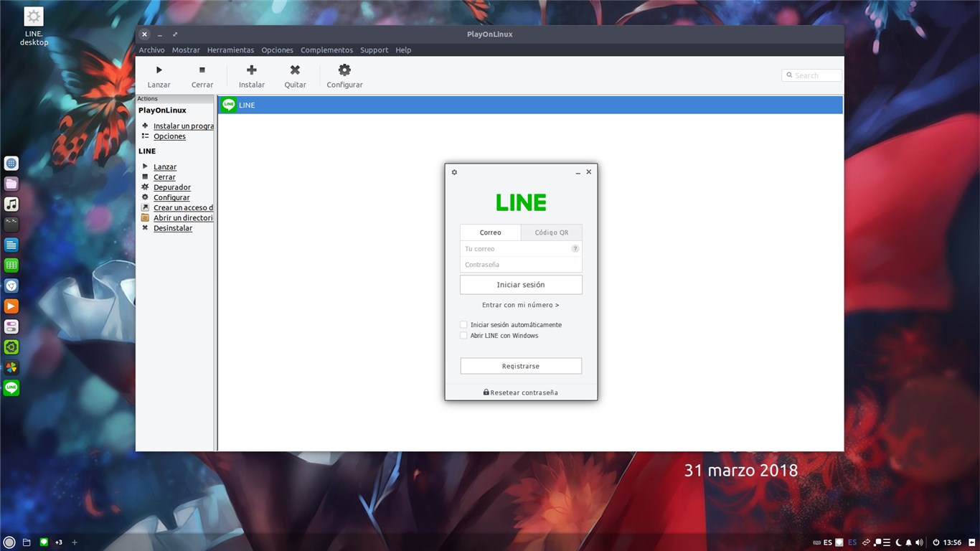This screenshot has height=551, width=980.
Task: Click the folder icon in bottom panel
Action: coord(27,542)
